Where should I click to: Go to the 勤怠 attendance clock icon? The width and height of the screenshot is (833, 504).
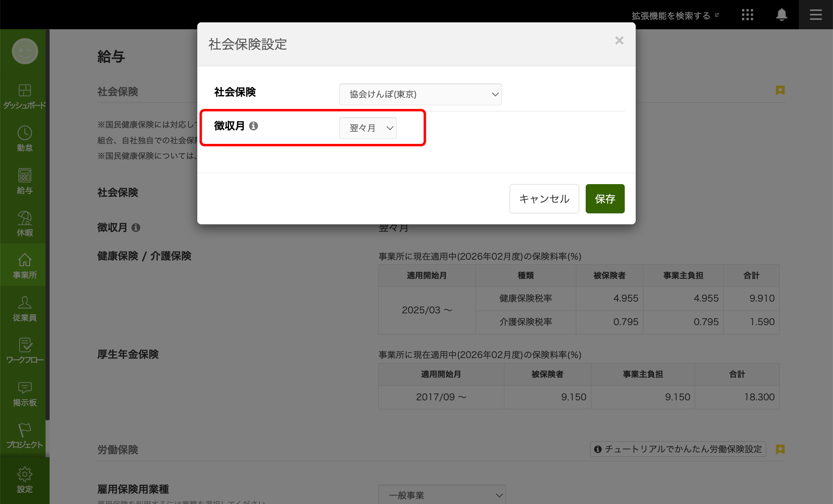pyautogui.click(x=24, y=133)
